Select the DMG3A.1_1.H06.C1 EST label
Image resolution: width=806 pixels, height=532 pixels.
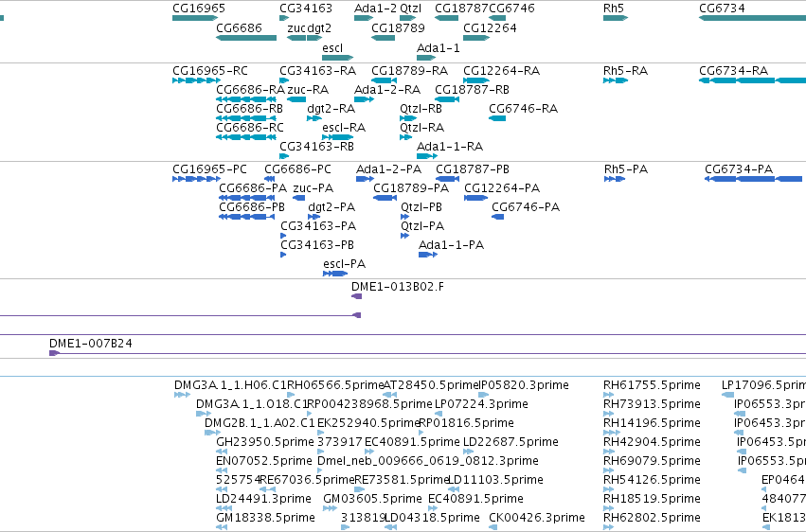[x=230, y=385]
